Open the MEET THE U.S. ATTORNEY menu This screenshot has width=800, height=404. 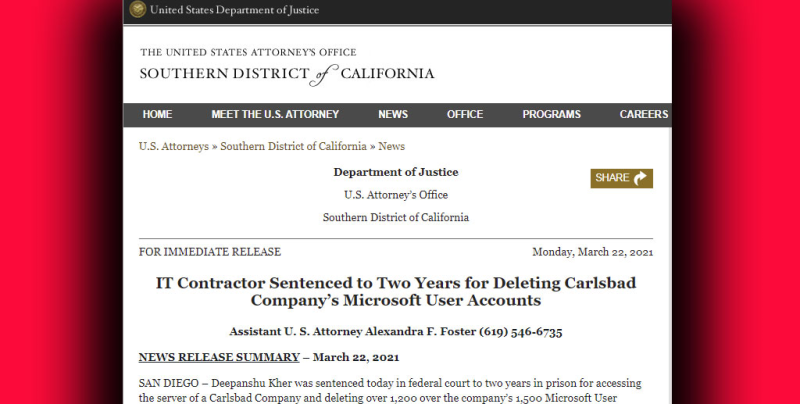coord(275,114)
